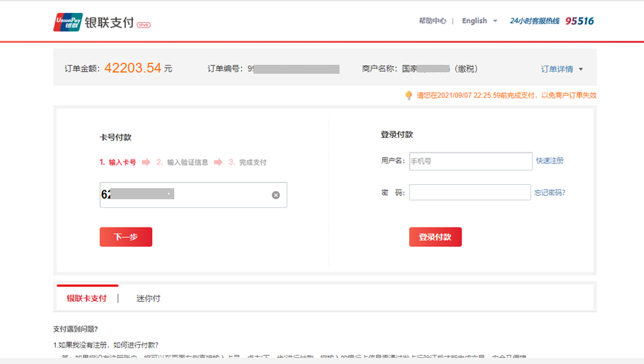Open 快速注册 quick registration link
The width and height of the screenshot is (644, 364).
click(550, 161)
